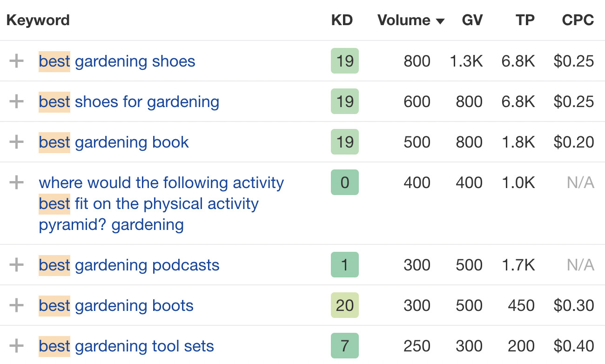Open the Volume sort dropdown arrow

[441, 20]
